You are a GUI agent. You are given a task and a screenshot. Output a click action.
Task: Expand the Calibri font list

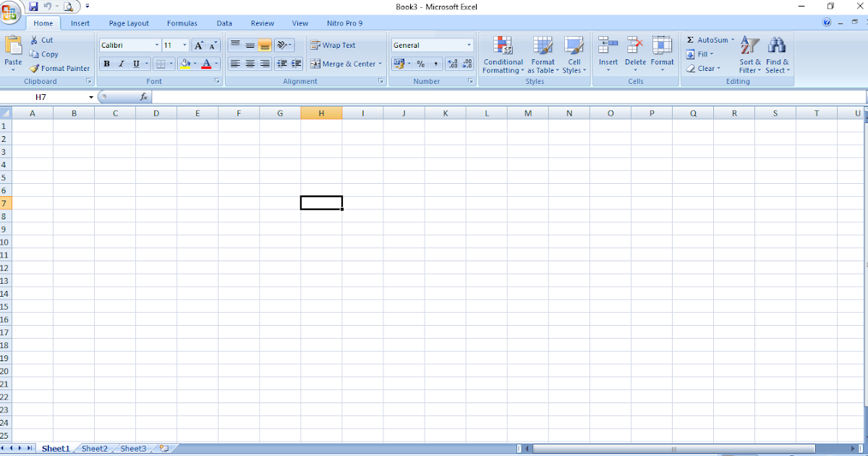coord(157,44)
